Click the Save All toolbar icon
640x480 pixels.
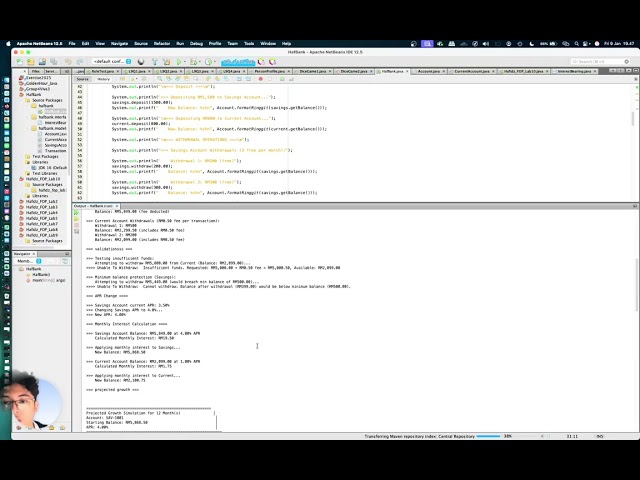[x=53, y=62]
